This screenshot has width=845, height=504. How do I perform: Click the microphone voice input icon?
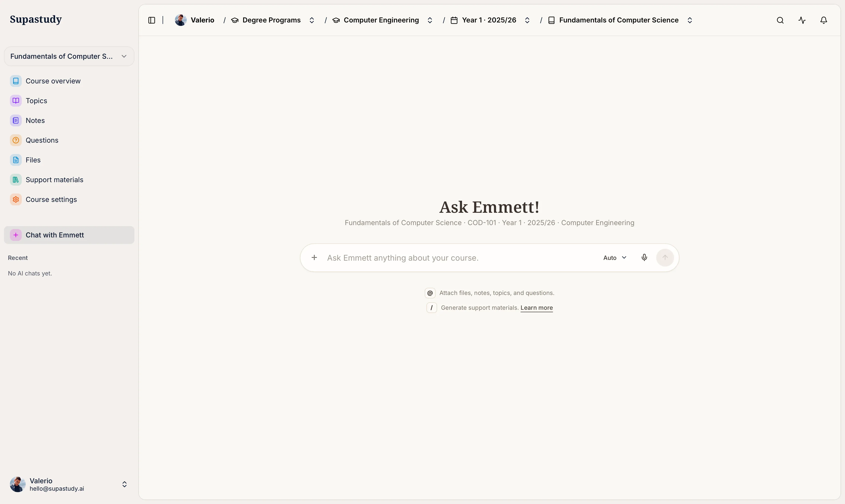click(x=644, y=257)
